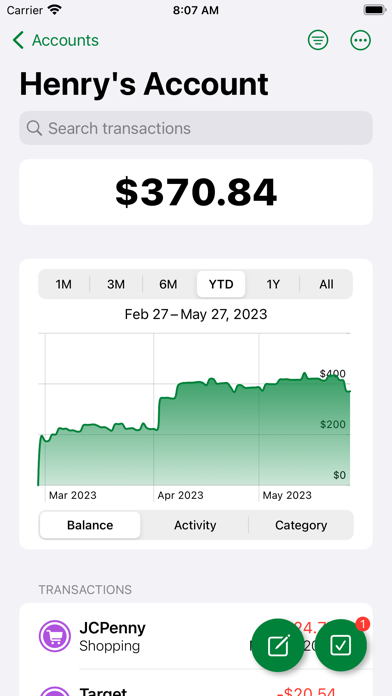Select the All time range

326,284
